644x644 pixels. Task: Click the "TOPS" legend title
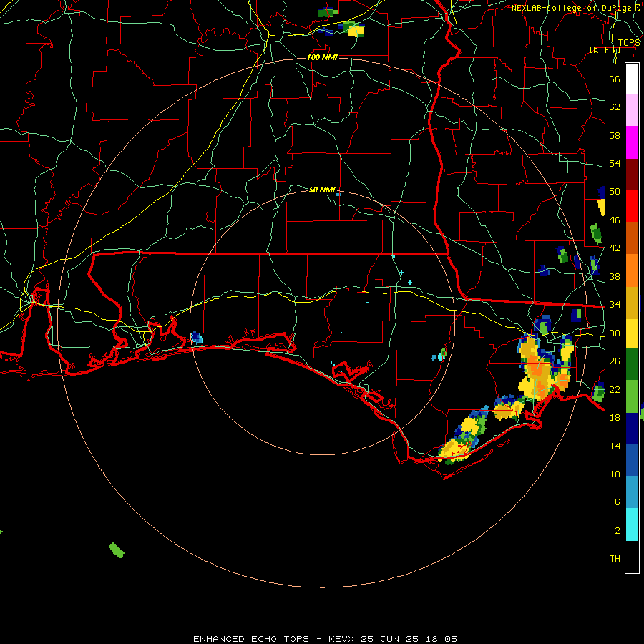pyautogui.click(x=629, y=43)
